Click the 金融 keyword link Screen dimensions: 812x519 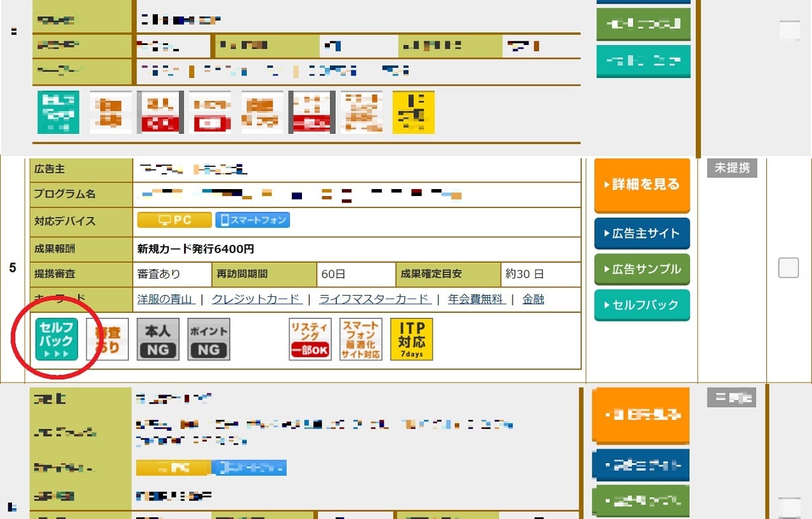(533, 299)
